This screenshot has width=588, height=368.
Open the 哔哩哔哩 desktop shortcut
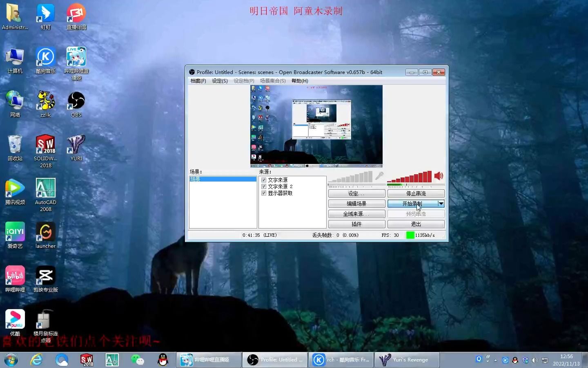pos(15,279)
